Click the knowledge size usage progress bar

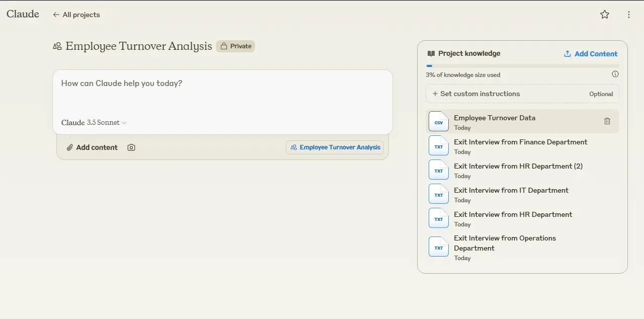point(522,66)
